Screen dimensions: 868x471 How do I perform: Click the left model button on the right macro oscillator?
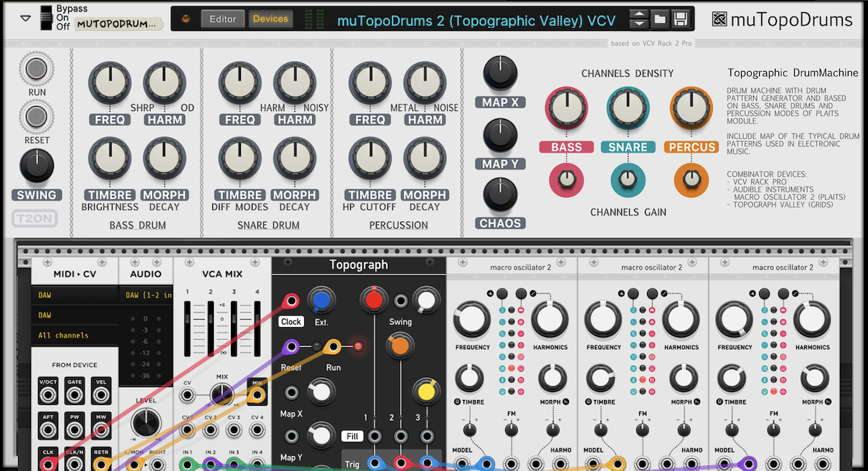pyautogui.click(x=764, y=293)
